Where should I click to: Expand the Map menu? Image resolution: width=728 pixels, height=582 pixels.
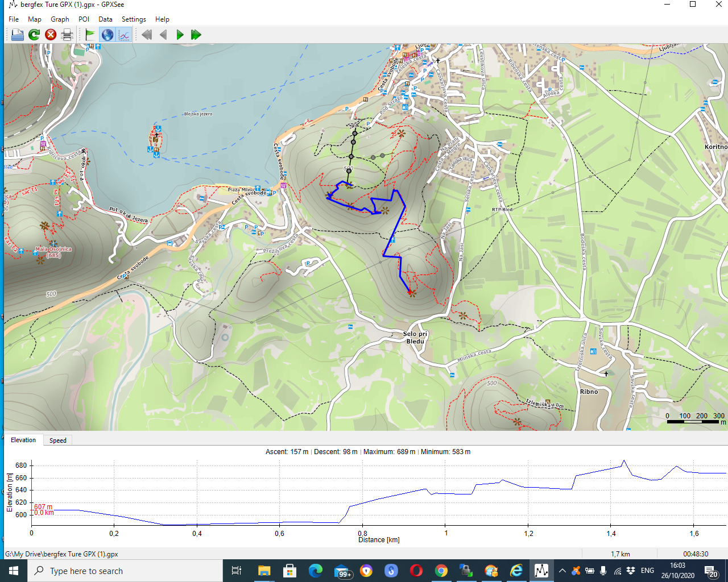tap(35, 19)
